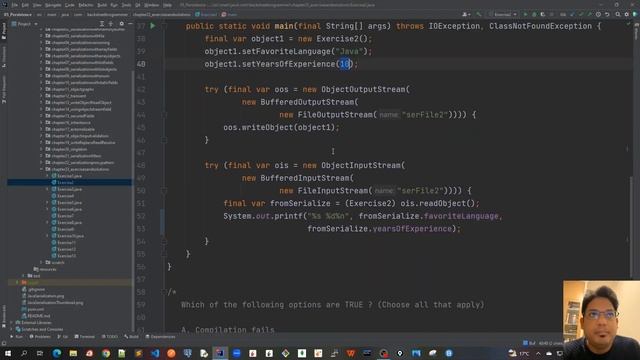The height and width of the screenshot is (360, 640).
Task: Open the Navigate menu
Action: (x=53, y=5)
